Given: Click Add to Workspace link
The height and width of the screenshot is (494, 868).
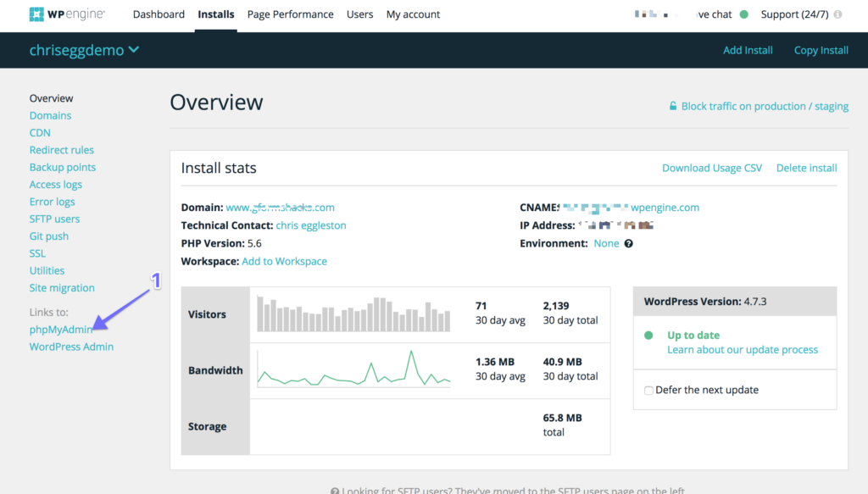Looking at the screenshot, I should (x=285, y=261).
